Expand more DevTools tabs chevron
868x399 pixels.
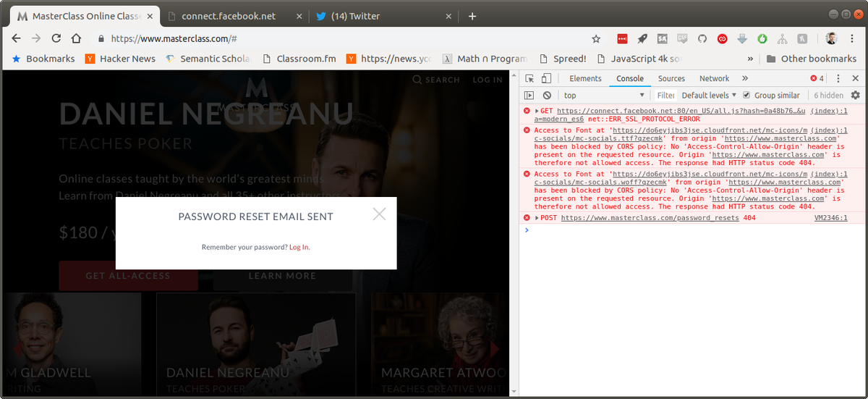click(745, 78)
